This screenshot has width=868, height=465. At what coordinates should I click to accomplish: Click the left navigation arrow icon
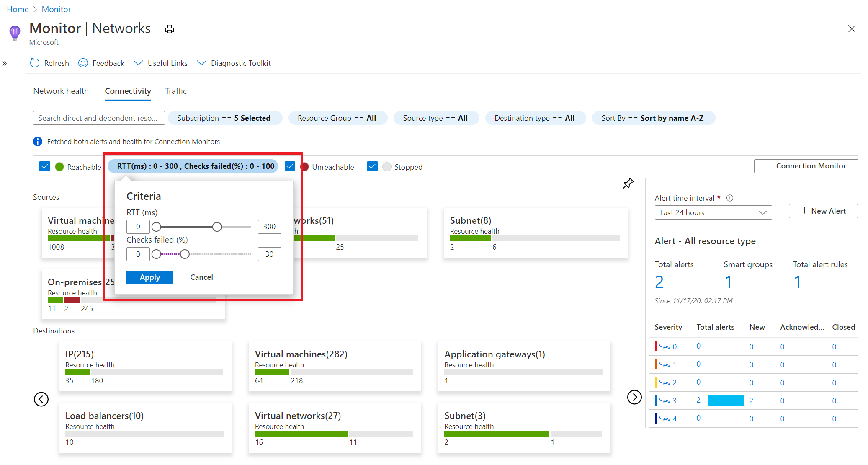click(41, 399)
